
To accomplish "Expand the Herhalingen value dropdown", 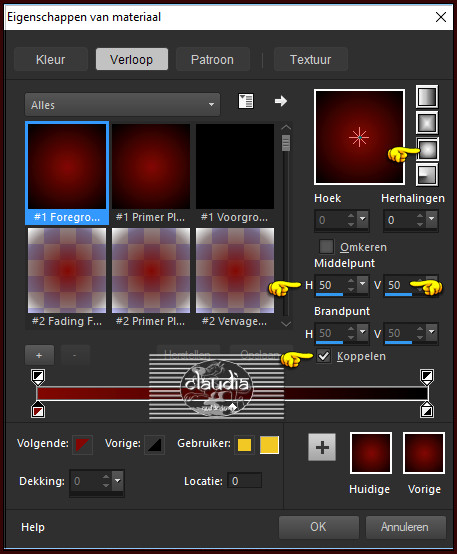I will pos(432,219).
